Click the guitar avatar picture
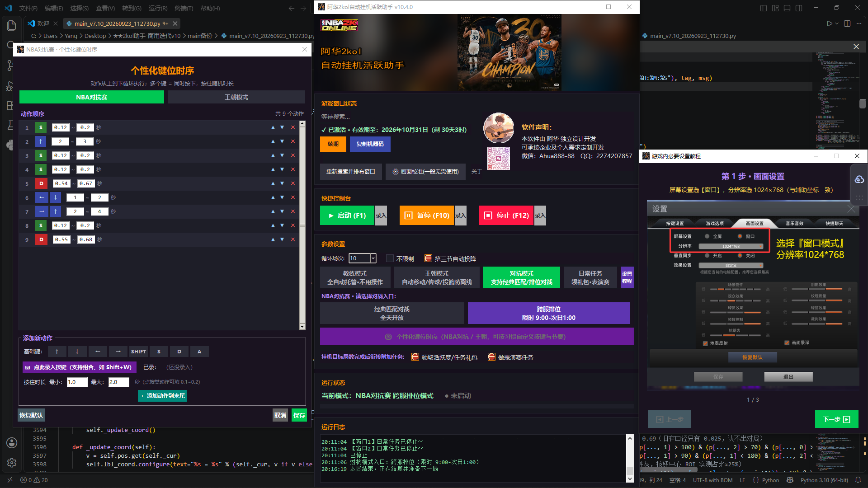The width and height of the screenshot is (868, 488). click(x=499, y=128)
